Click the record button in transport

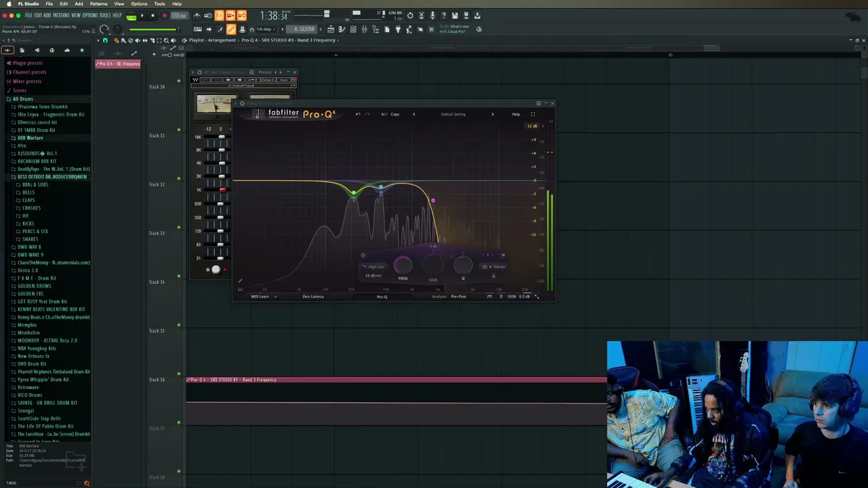tap(165, 16)
